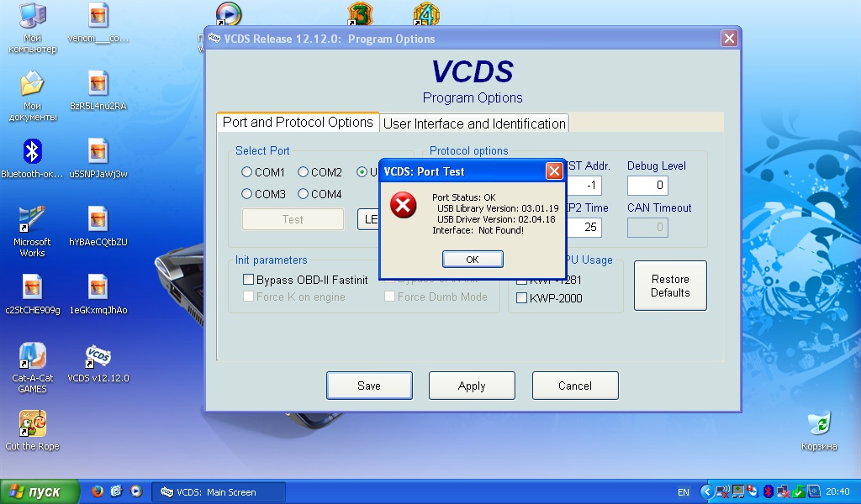861x504 pixels.
Task: Launch the Cat-A-Cat GAMES shortcut
Action: click(33, 367)
